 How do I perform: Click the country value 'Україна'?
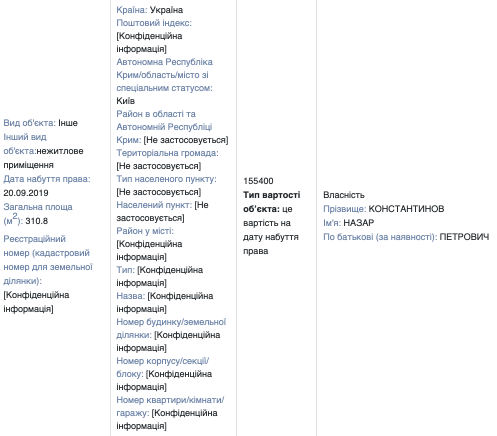[166, 10]
